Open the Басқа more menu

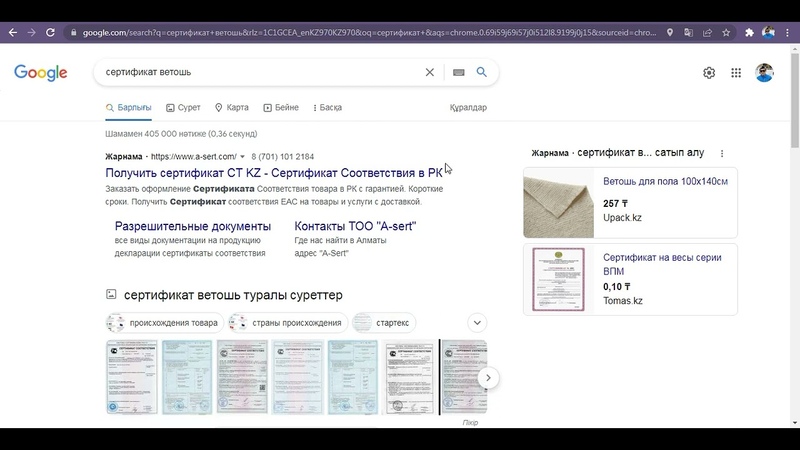pyautogui.click(x=327, y=108)
